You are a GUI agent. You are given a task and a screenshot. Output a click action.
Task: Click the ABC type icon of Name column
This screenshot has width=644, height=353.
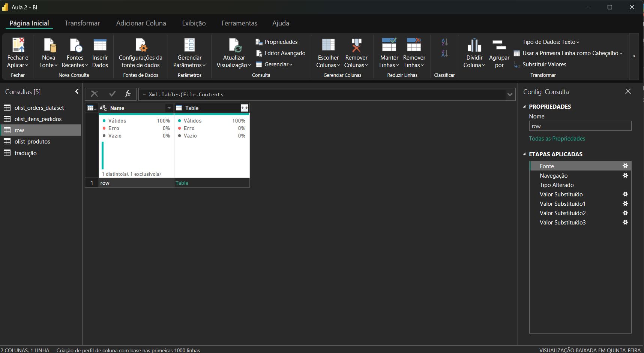104,108
